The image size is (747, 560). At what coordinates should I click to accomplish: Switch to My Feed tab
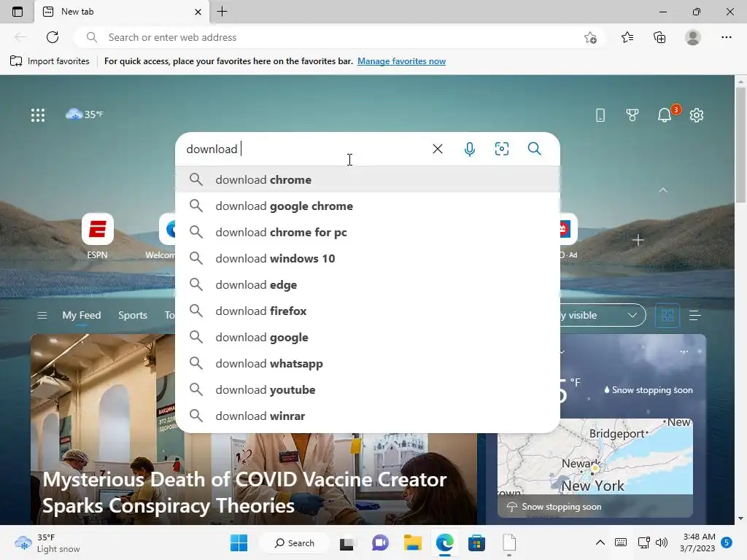click(x=82, y=315)
